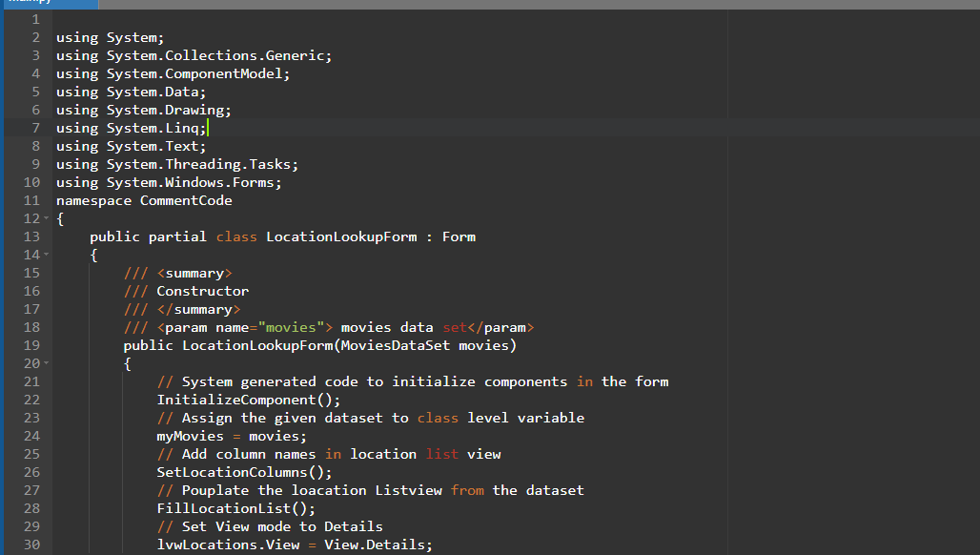The height and width of the screenshot is (555, 980).
Task: Click the 'lvwLocations.View = View.Details;' line
Action: (294, 545)
